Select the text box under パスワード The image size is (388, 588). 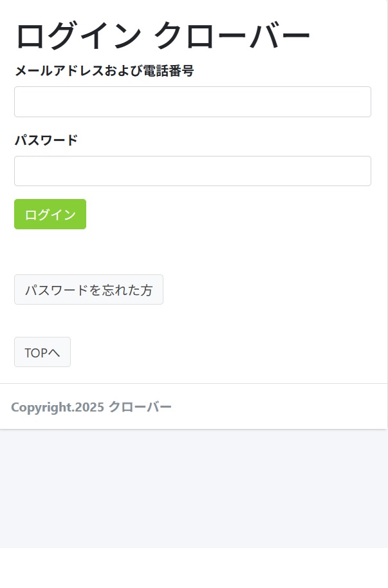point(192,171)
